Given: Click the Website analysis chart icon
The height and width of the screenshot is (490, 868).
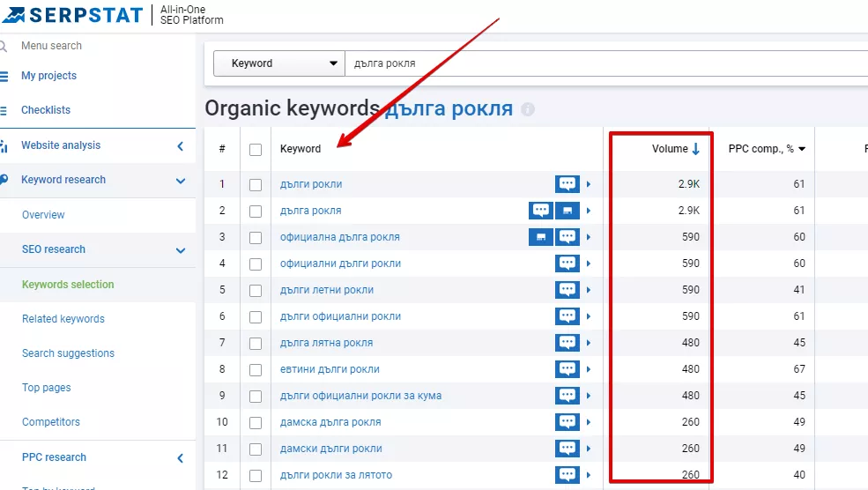Looking at the screenshot, I should point(4,146).
